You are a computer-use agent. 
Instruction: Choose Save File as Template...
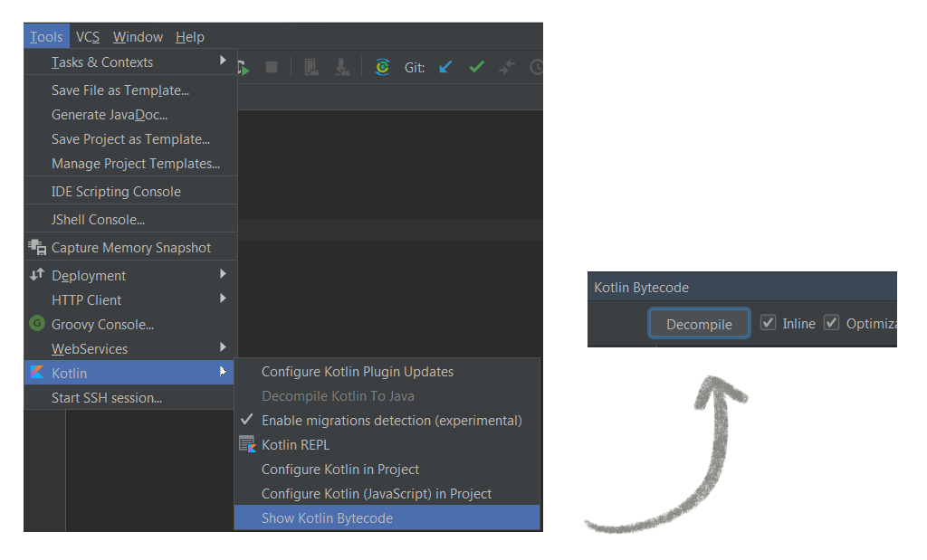[130, 90]
